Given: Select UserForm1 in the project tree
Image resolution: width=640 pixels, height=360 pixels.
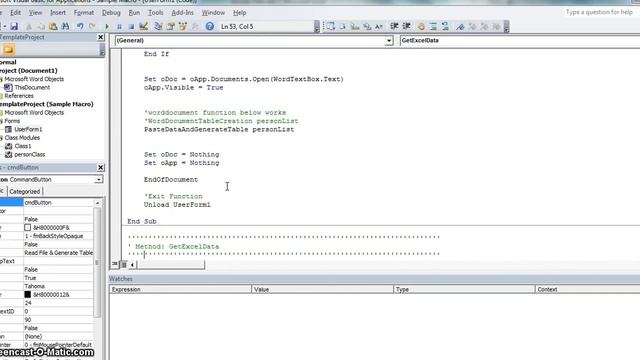Looking at the screenshot, I should (28, 129).
